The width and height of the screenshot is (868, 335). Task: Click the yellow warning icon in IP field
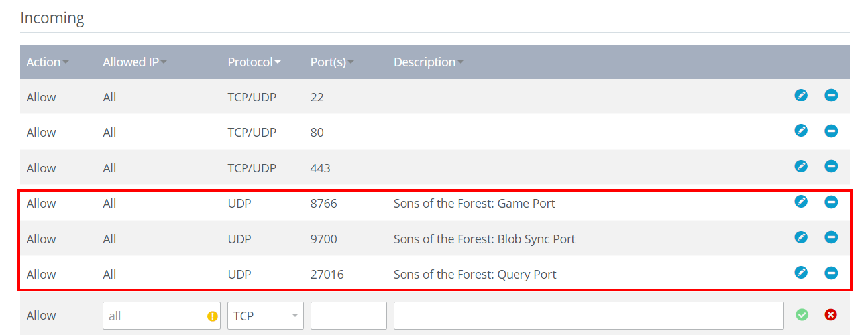(213, 316)
